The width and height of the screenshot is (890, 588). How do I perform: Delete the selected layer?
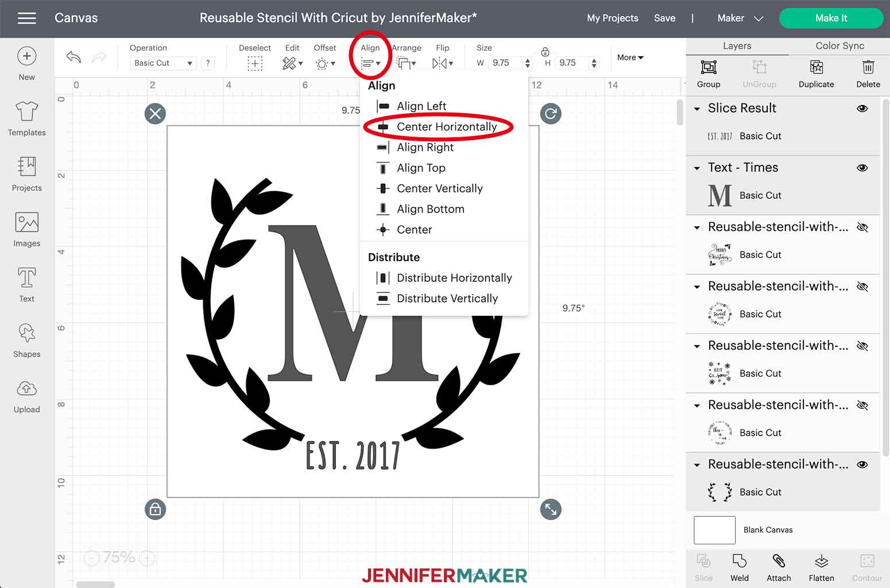pos(868,74)
